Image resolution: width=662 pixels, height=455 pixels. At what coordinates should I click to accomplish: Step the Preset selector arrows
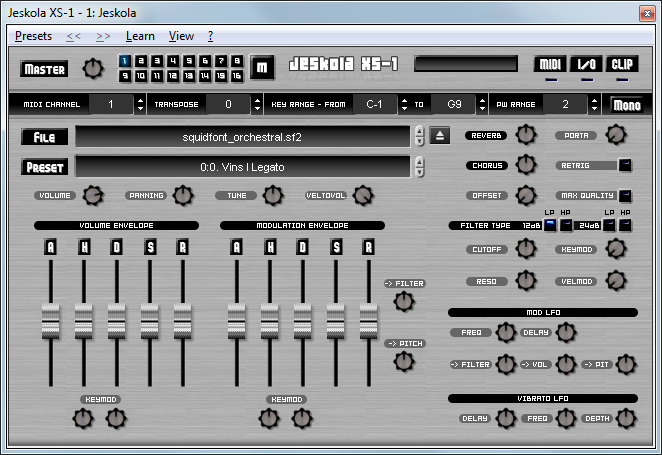(419, 167)
